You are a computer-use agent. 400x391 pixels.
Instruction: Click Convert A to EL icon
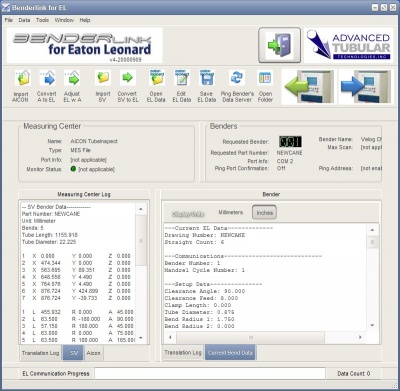click(47, 79)
